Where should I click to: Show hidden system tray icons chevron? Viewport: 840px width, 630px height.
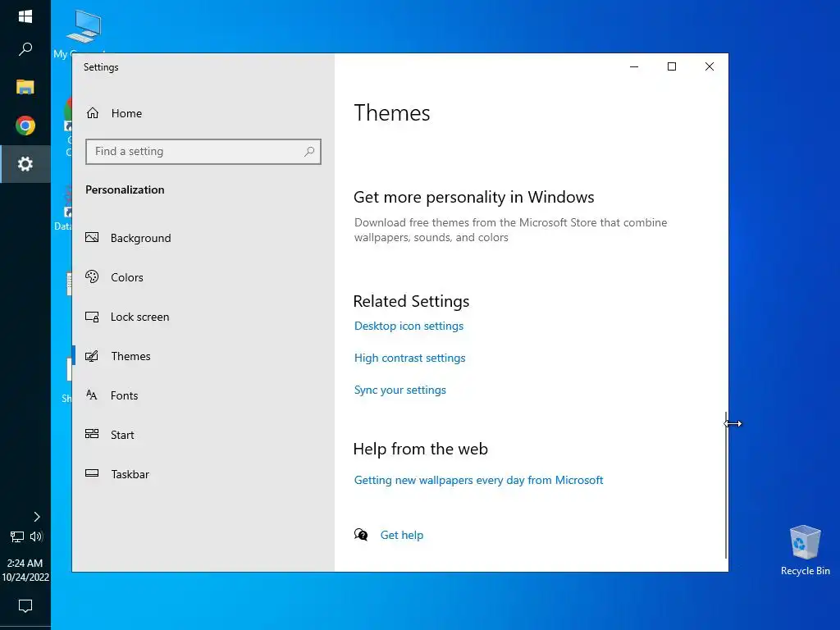click(36, 517)
